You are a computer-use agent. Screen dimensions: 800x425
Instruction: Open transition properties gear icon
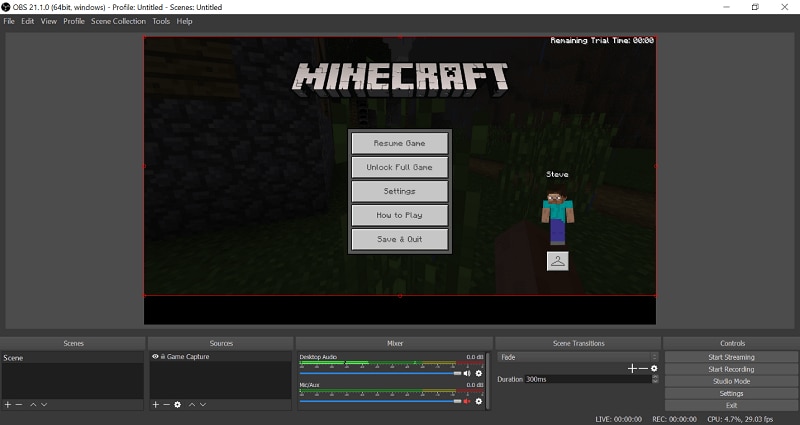[654, 368]
